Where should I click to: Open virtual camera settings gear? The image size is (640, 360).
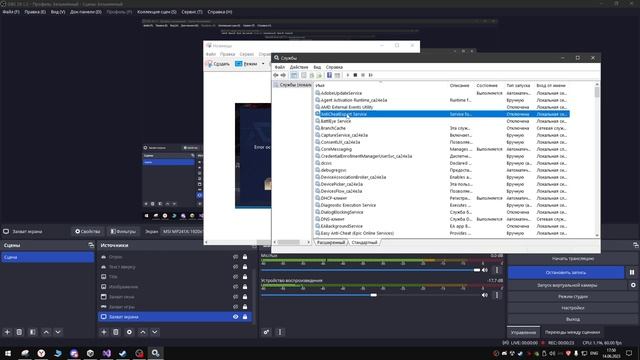[x=633, y=285]
